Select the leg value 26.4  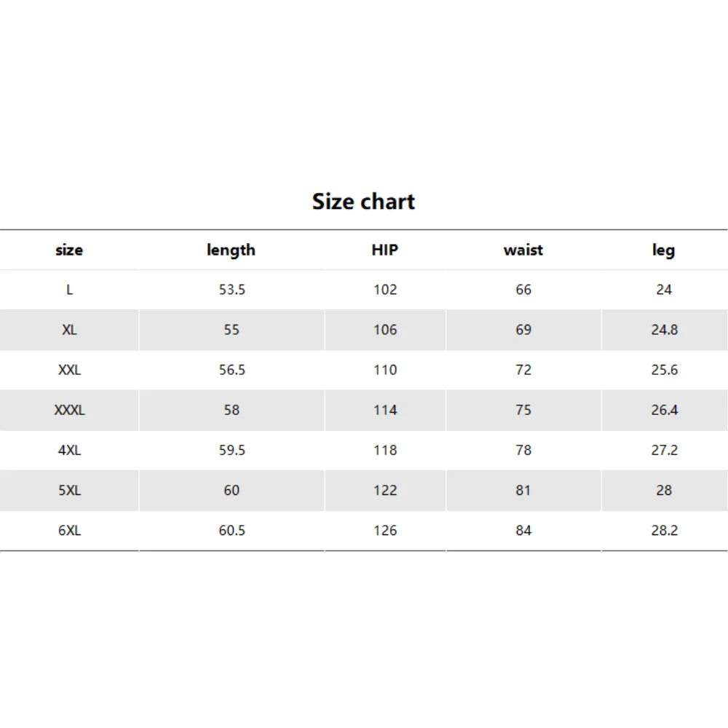point(664,410)
